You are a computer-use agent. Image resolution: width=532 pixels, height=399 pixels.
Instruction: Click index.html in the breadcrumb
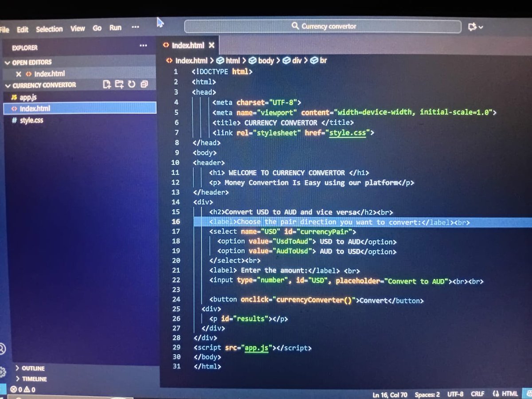[x=191, y=60]
